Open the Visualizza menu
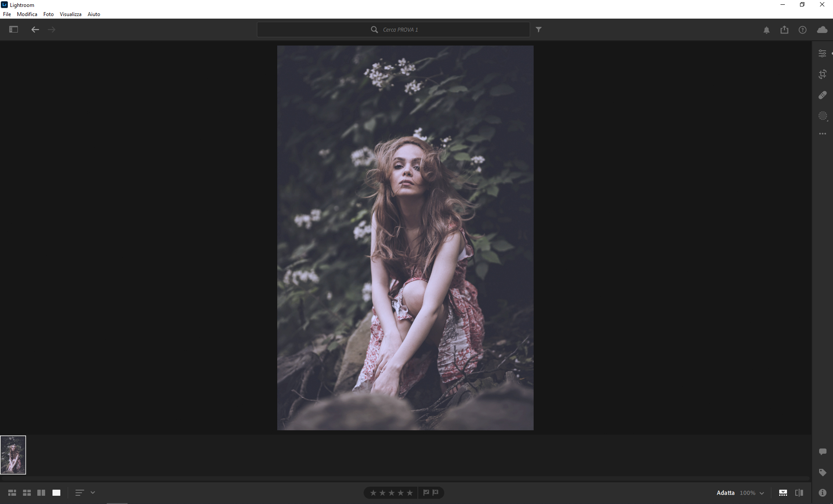Image resolution: width=833 pixels, height=504 pixels. coord(70,14)
